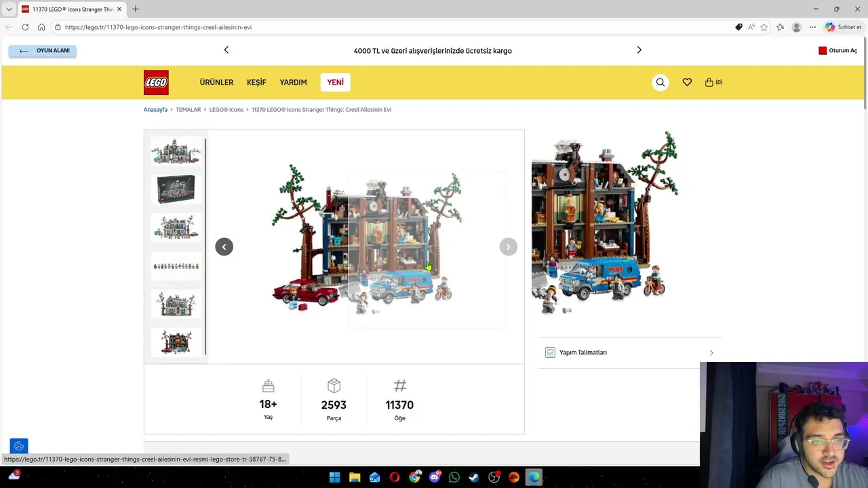Go to previous product image

[224, 247]
